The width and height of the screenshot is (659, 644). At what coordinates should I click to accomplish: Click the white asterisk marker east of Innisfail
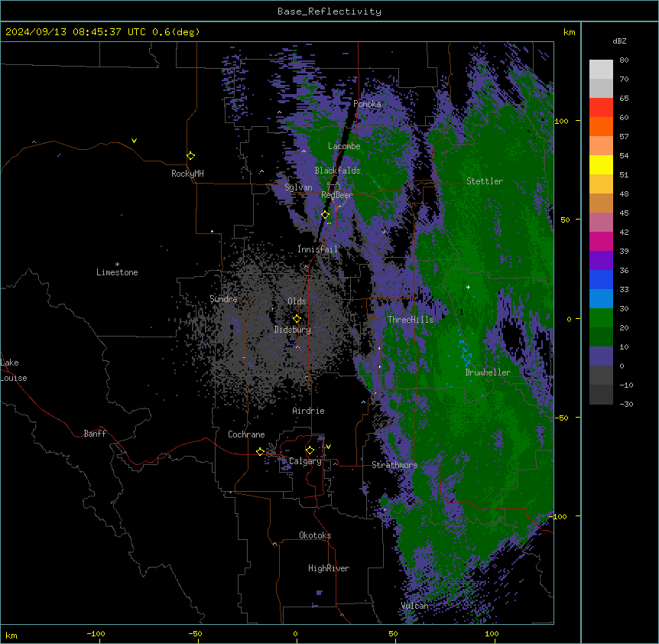tap(384, 232)
